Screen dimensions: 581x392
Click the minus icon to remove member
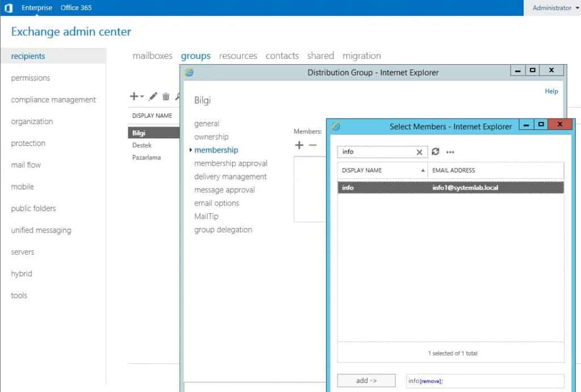coord(312,145)
